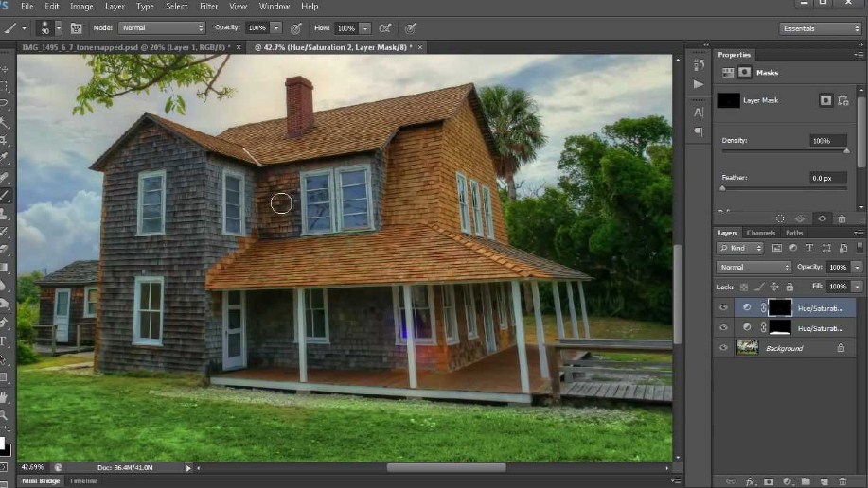Select the Pen tool
The height and width of the screenshot is (488, 868).
tap(4, 322)
